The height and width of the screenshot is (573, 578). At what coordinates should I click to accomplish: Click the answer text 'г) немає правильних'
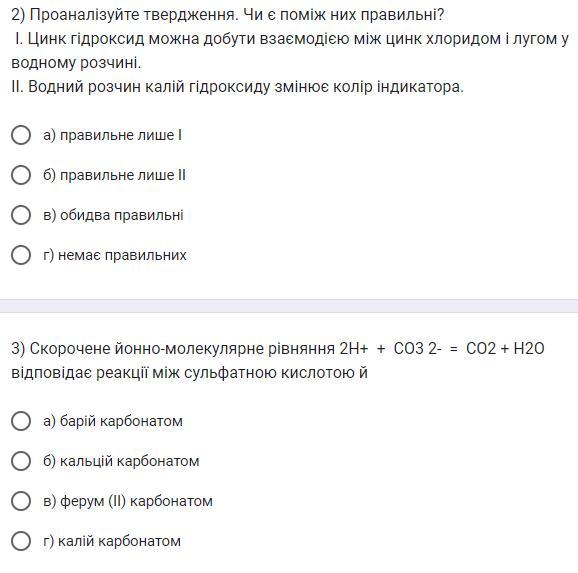click(x=115, y=255)
